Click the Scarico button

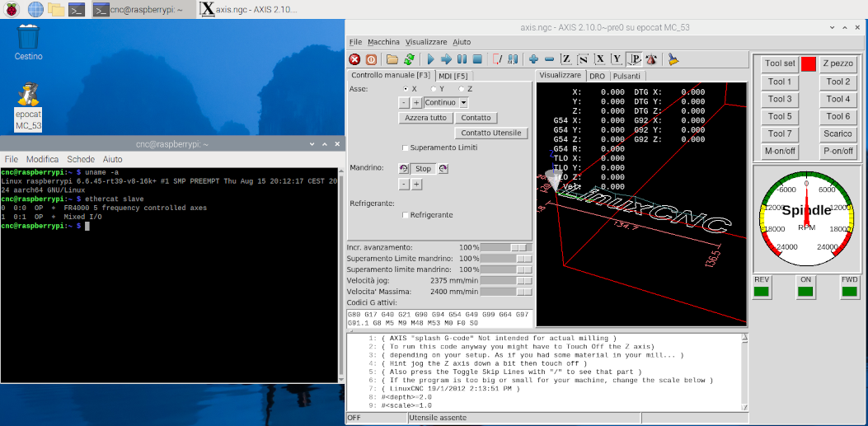838,133
